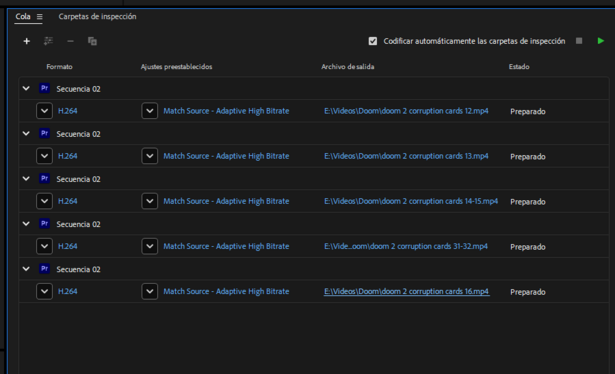Click the Stop Queue square icon
This screenshot has height=374, width=615.
coord(579,41)
